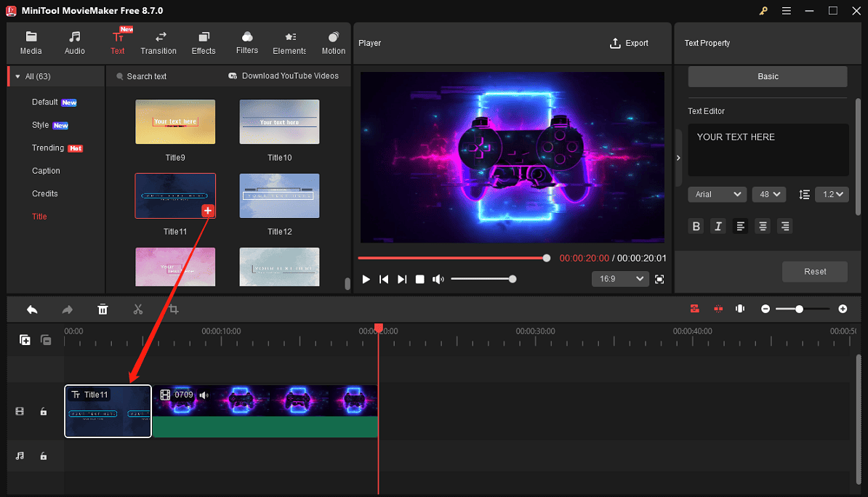Screen dimensions: 868x497
Task: Mute the 0709 clip audio
Action: click(204, 395)
